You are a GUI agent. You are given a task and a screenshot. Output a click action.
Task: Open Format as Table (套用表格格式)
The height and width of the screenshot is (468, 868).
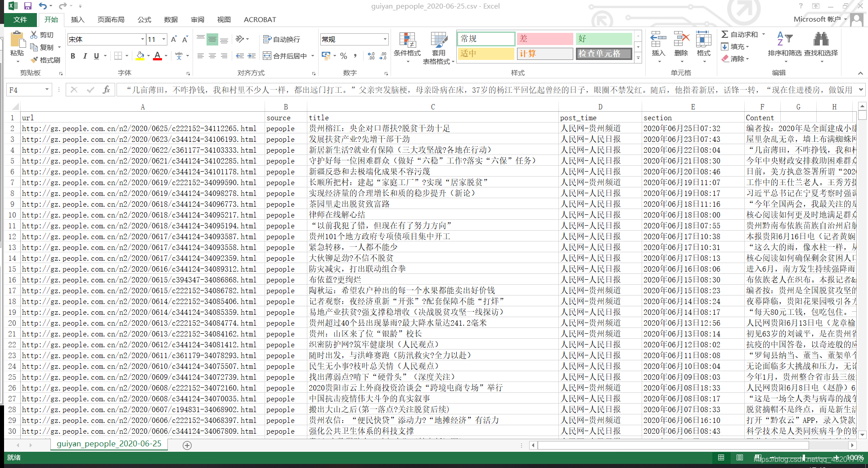[x=438, y=48]
